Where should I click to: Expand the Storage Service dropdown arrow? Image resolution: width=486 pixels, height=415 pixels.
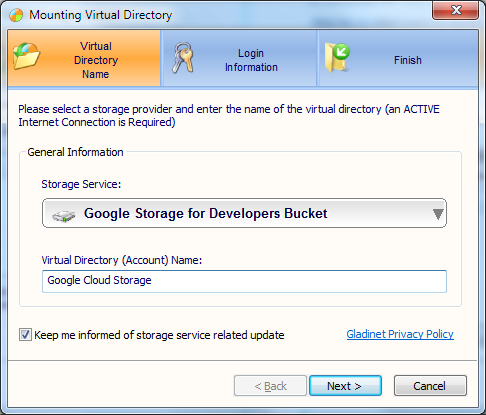438,214
